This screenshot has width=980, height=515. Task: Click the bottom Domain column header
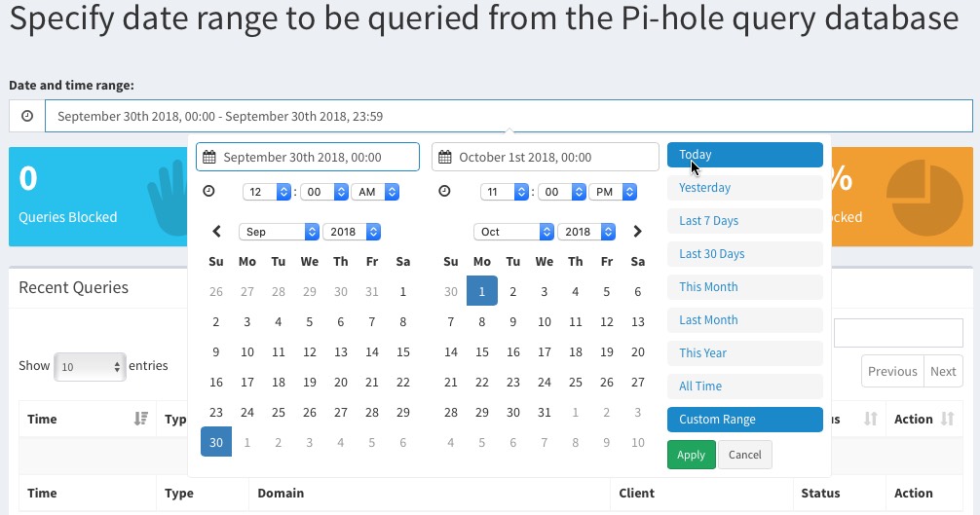[x=430, y=494]
